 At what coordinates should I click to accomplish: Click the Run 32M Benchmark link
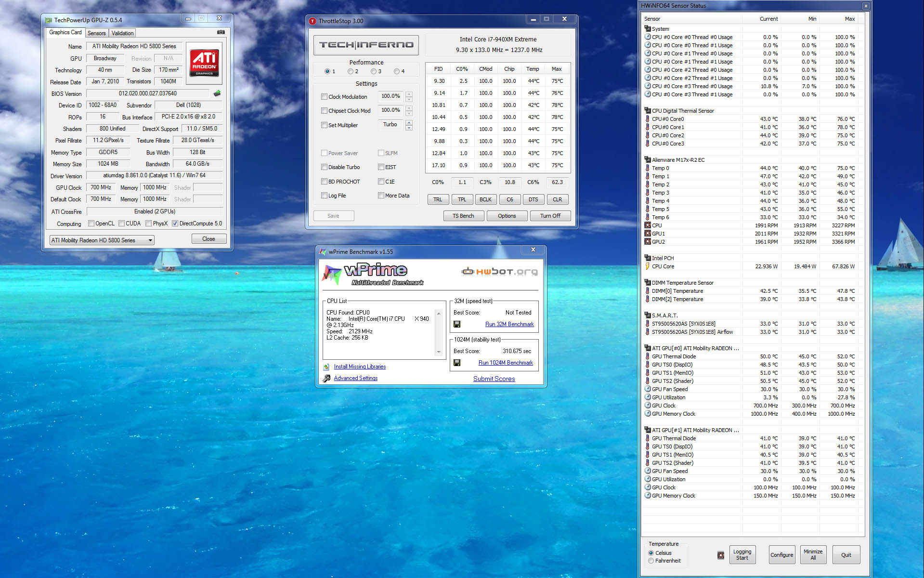click(x=509, y=324)
